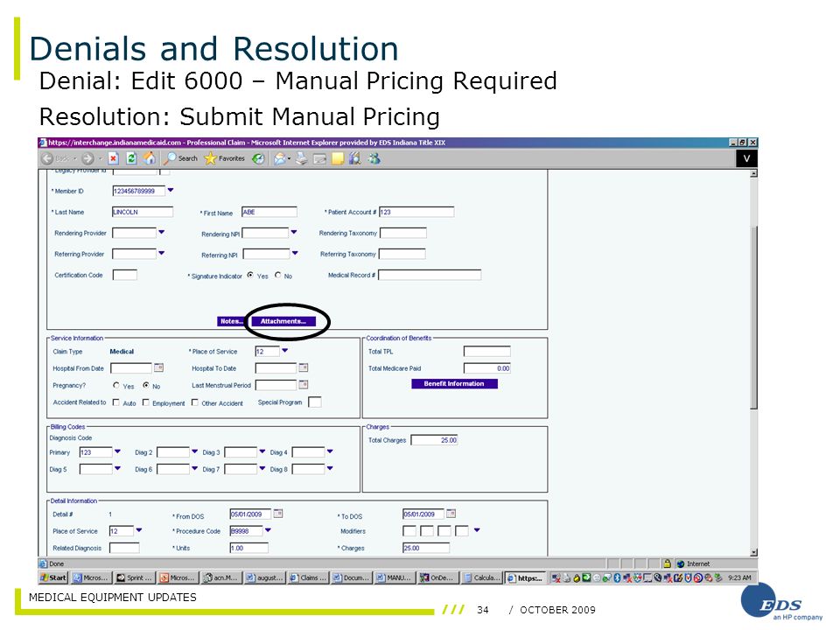The width and height of the screenshot is (840, 630).
Task: Click the Notes... button
Action: coord(231,321)
